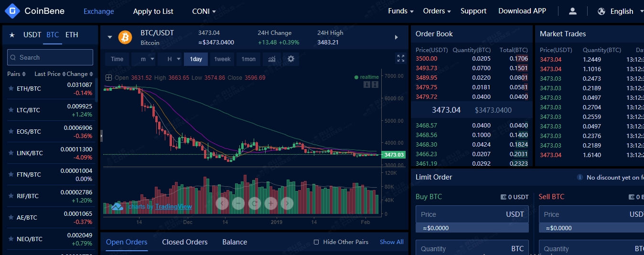Open the minute interval 'm' dropdown
Screen dimensions: 644x255
pos(145,59)
